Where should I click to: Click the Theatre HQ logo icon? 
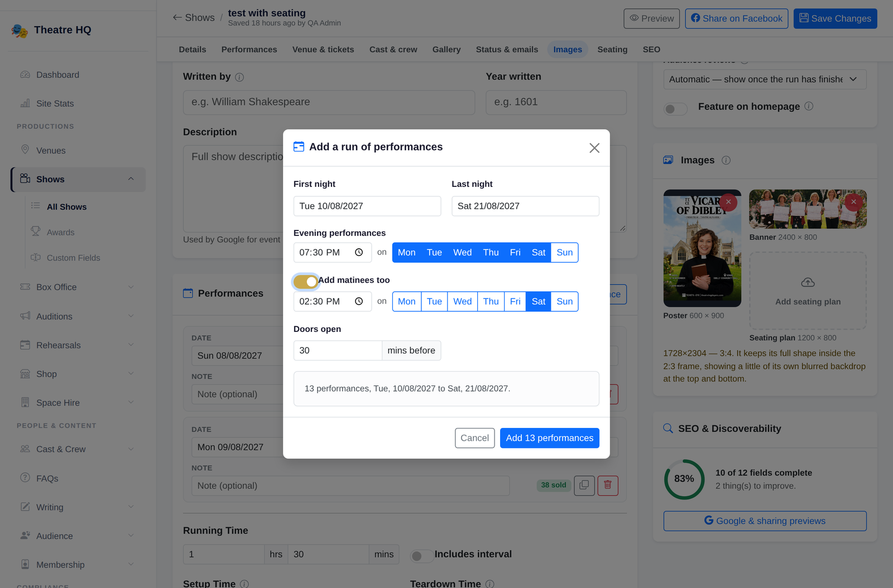[x=20, y=30]
